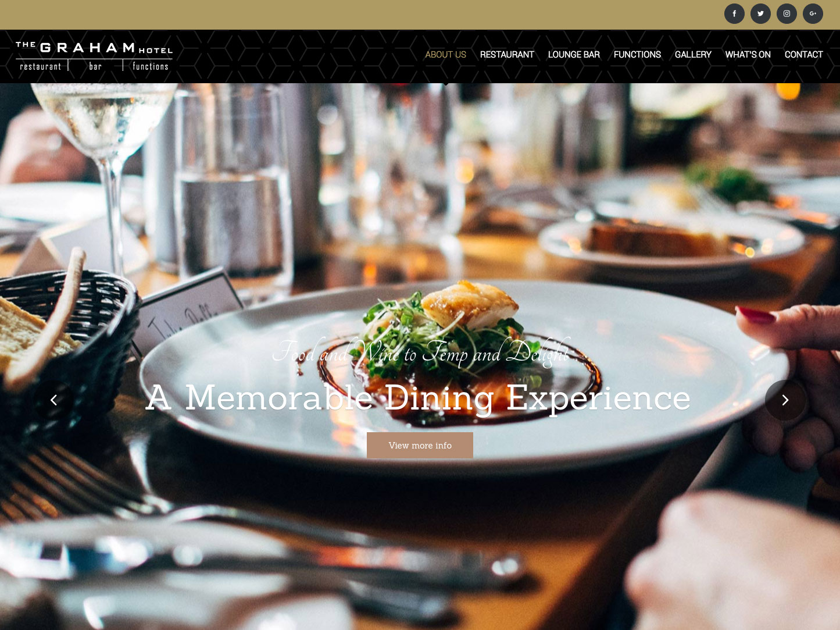This screenshot has height=630, width=840.
Task: Click the 'functions' word in logo tagline
Action: (151, 66)
